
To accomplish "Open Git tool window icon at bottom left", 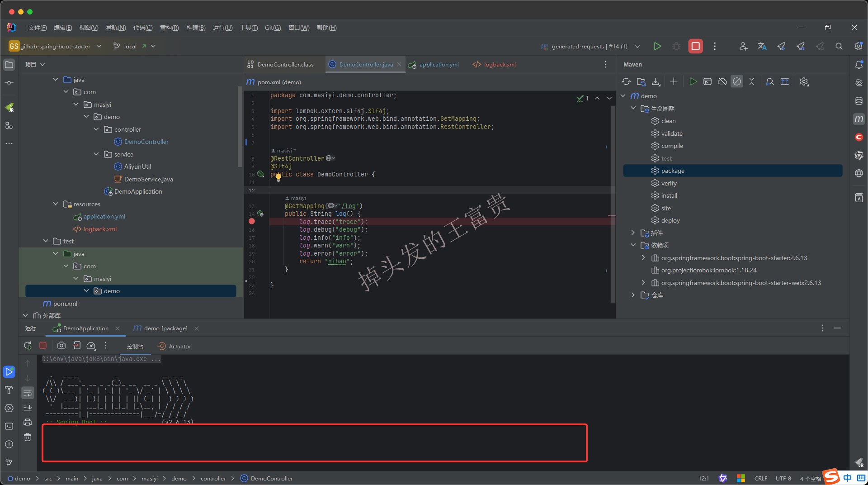I will click(9, 462).
